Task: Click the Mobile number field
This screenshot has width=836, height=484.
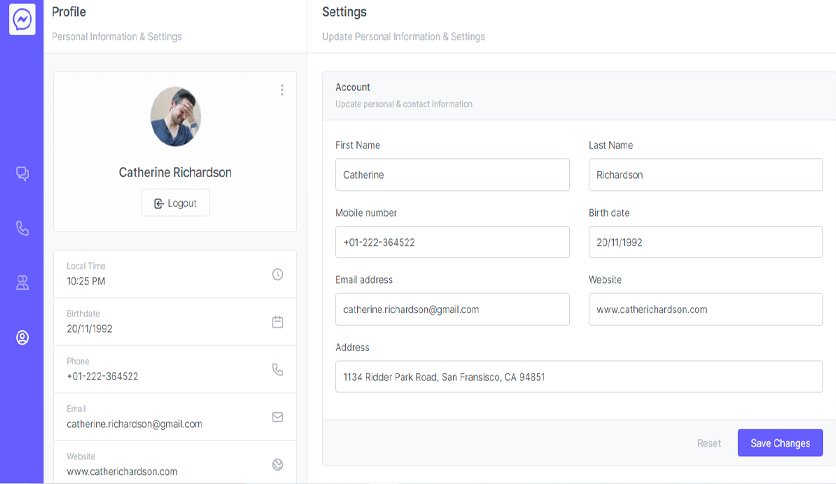Action: [x=452, y=242]
